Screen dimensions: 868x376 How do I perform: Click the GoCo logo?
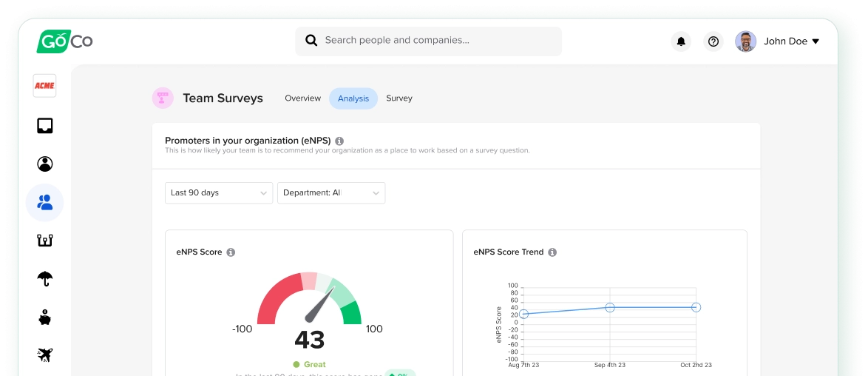point(64,41)
